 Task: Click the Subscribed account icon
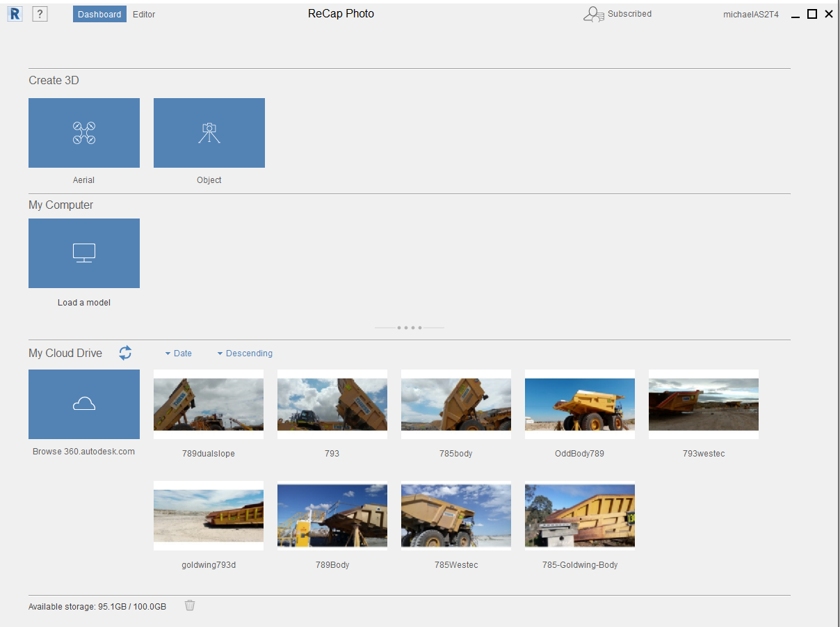click(x=593, y=14)
